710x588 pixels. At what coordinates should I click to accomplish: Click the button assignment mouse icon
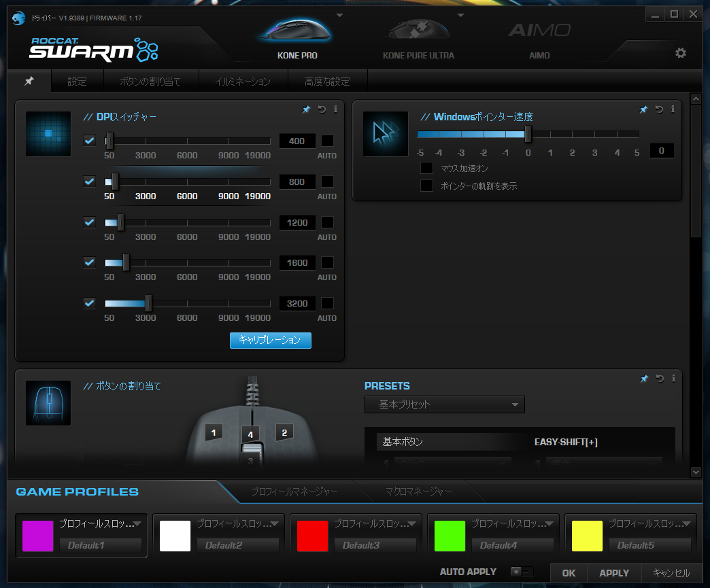[48, 403]
